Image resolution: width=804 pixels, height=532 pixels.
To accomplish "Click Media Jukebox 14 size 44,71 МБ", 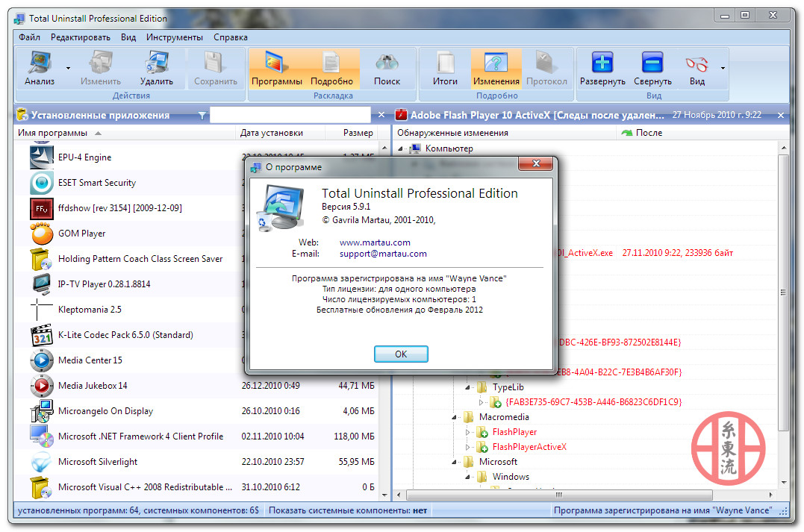I will tap(356, 386).
